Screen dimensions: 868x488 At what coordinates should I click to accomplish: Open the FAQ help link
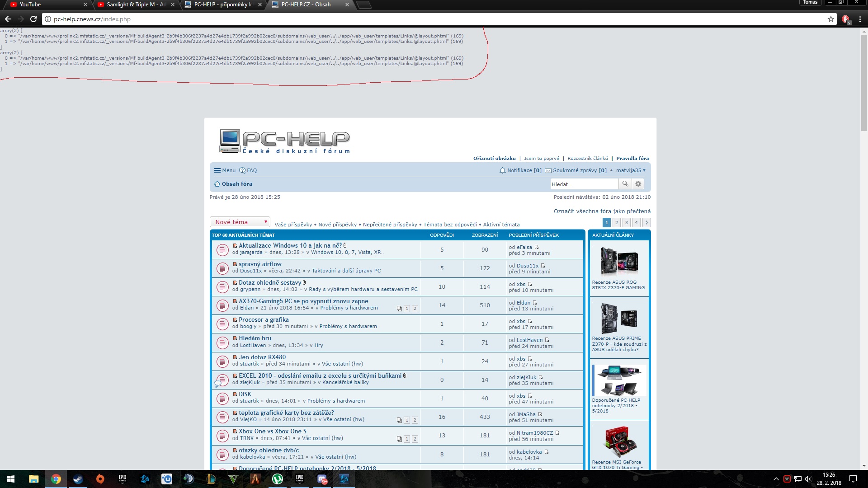(248, 170)
